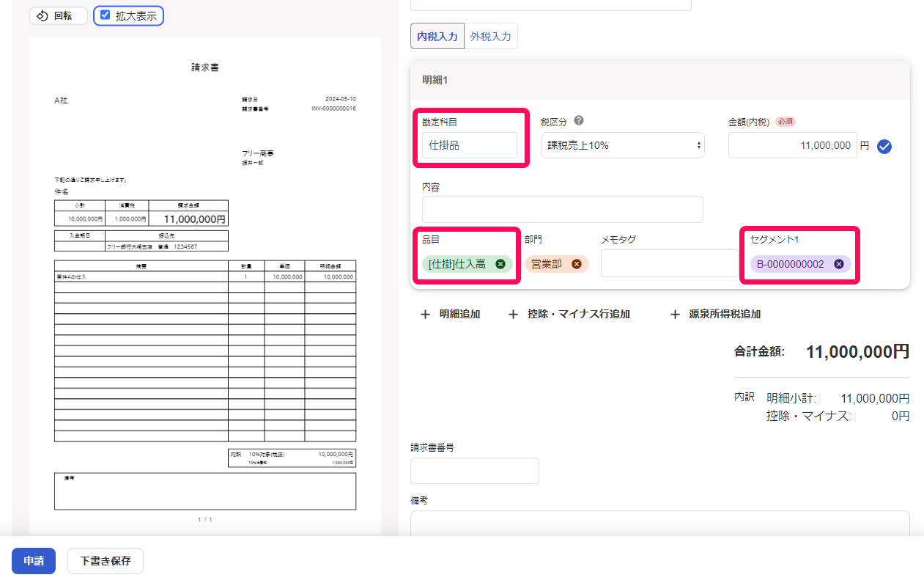Add a new line with 明細追加

(x=450, y=314)
